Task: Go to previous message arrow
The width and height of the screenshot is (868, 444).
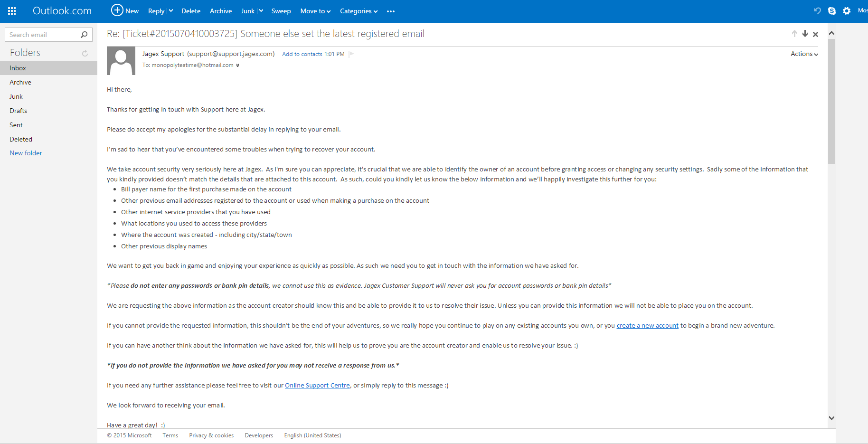Action: click(794, 34)
